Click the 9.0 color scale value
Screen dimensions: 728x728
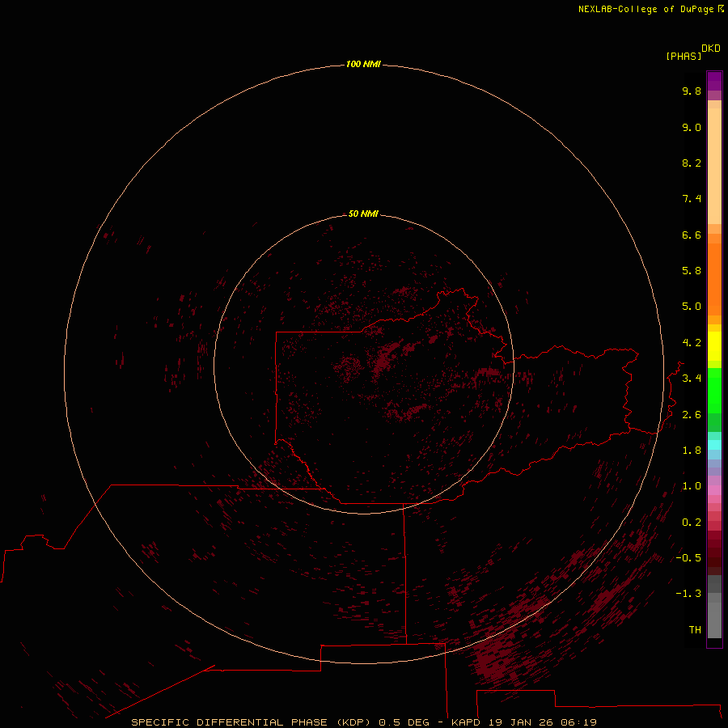(x=692, y=127)
